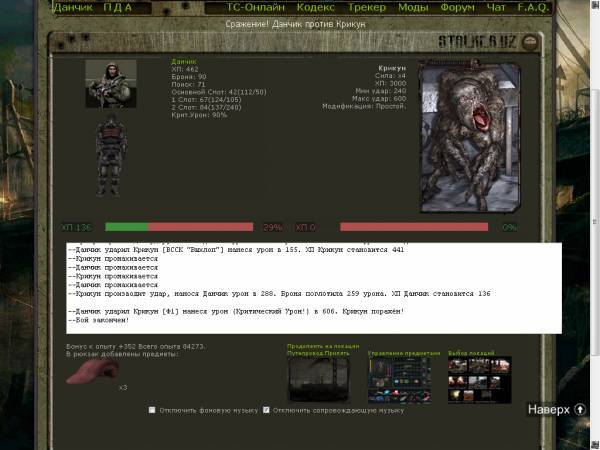Click the armor suit image under avatar
This screenshot has height=450, width=600.
[110, 155]
